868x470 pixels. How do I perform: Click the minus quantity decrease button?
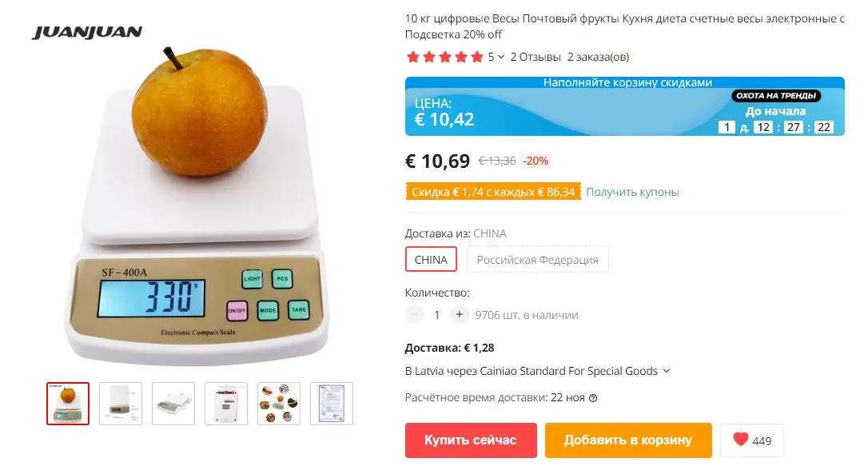[x=415, y=314]
